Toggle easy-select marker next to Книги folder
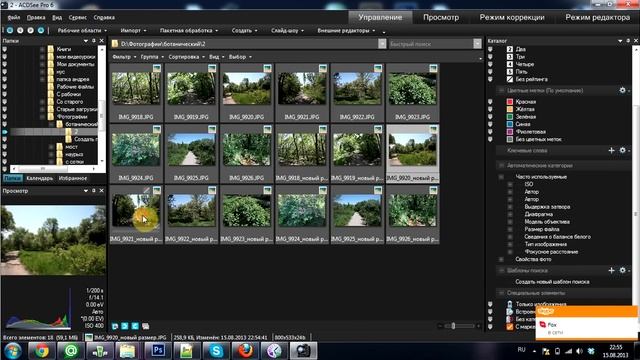Viewport: 640px width, 360px height. pos(5,49)
